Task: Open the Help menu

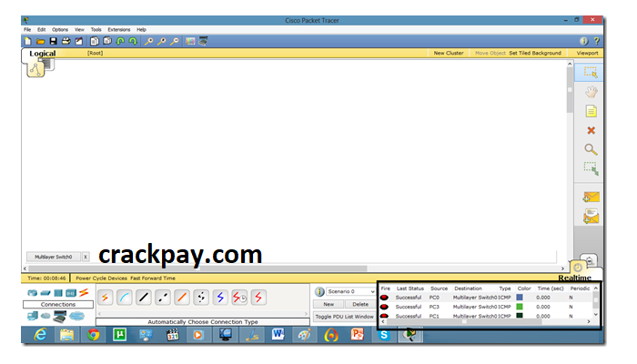Action: (141, 30)
